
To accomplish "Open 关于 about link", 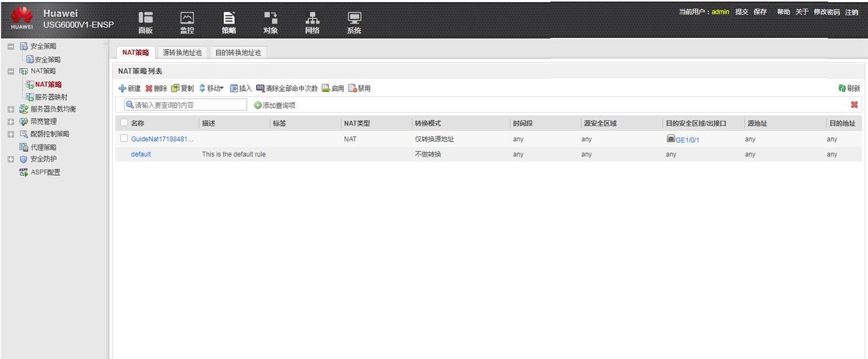I will pos(802,12).
